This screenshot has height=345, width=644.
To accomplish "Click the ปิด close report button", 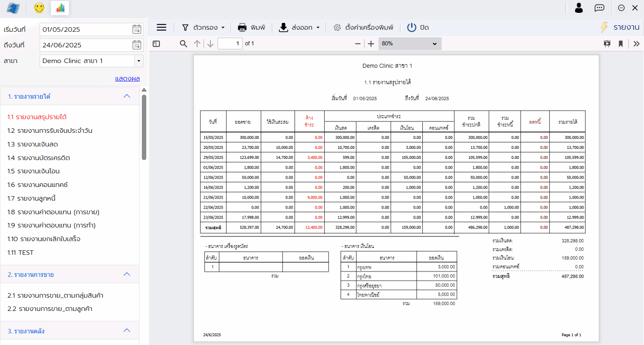I will tap(418, 27).
